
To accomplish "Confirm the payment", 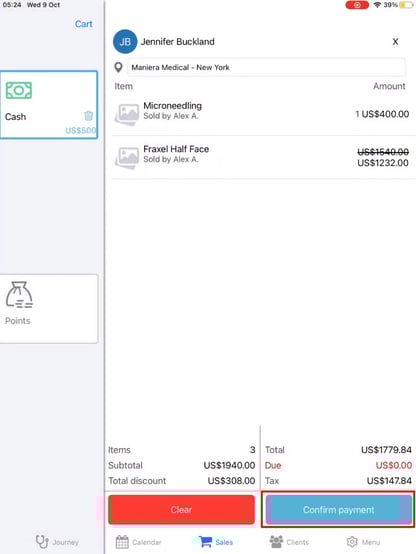I will [x=339, y=509].
